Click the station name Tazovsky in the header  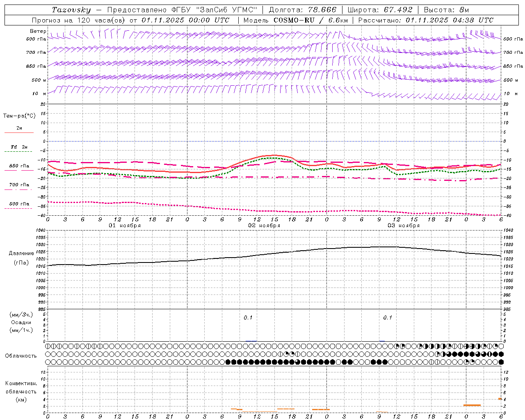tap(71, 10)
